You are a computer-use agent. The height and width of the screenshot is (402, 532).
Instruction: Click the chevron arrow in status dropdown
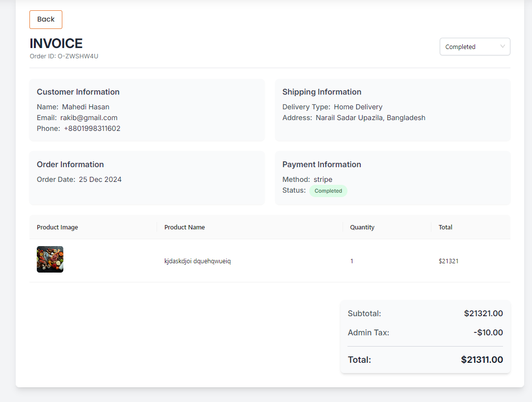[x=503, y=47]
